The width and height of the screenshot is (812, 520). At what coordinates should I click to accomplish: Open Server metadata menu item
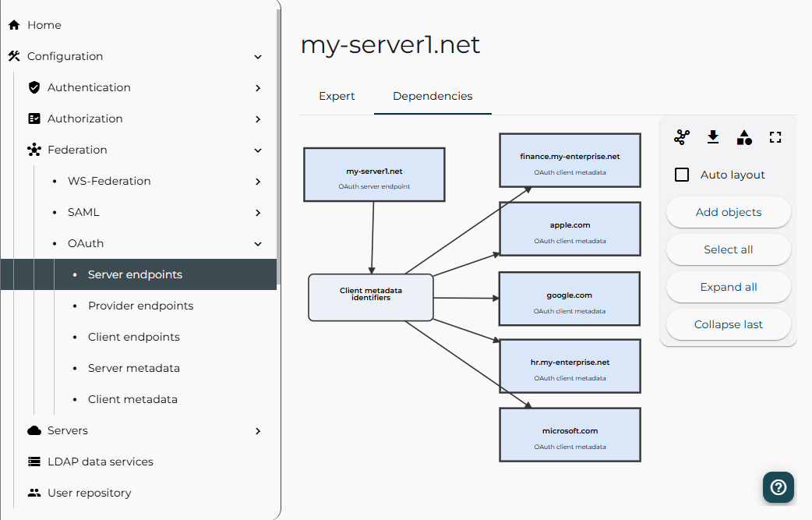tap(133, 368)
